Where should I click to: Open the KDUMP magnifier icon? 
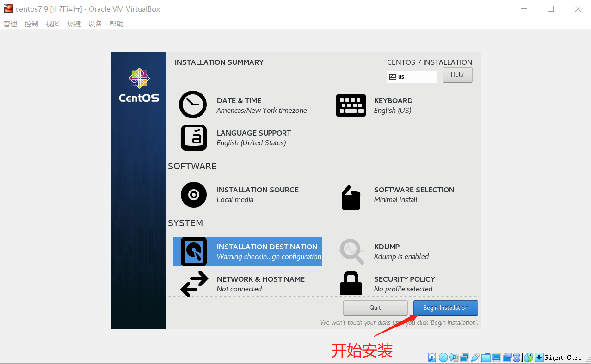tap(351, 251)
